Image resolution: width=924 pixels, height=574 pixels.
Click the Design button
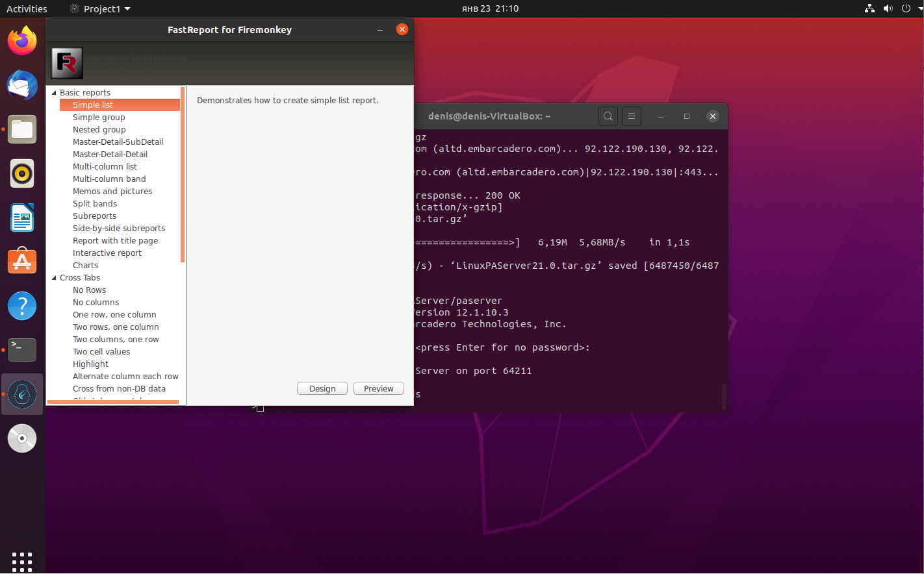[322, 388]
